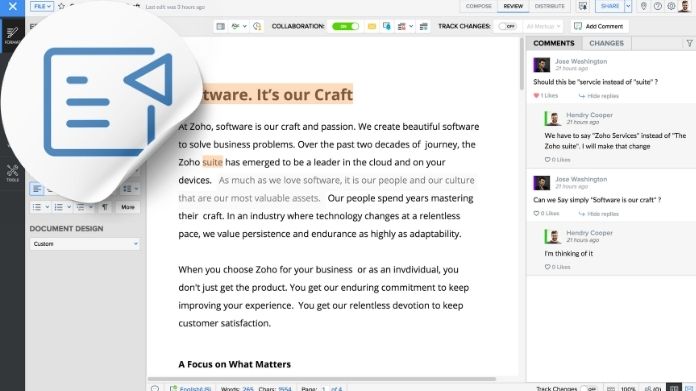Image resolution: width=696 pixels, height=391 pixels.
Task: Switch to the REVIEW mode tab
Action: point(513,6)
